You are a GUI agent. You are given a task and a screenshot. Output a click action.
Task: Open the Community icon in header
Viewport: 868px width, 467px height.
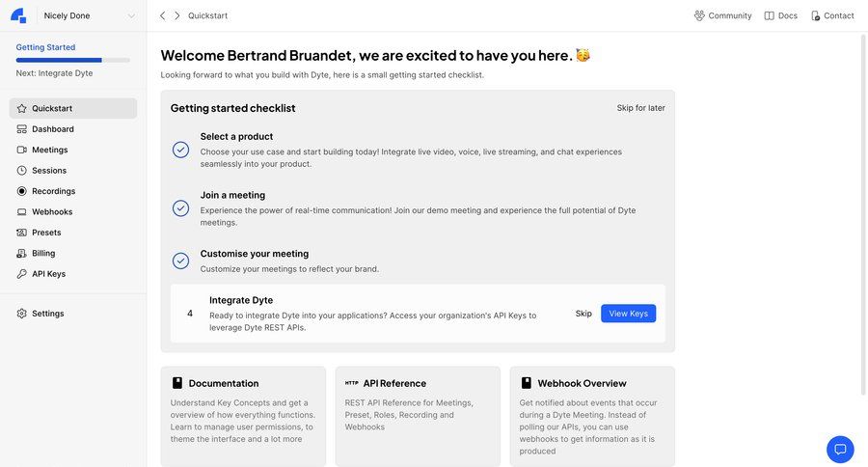tap(700, 15)
